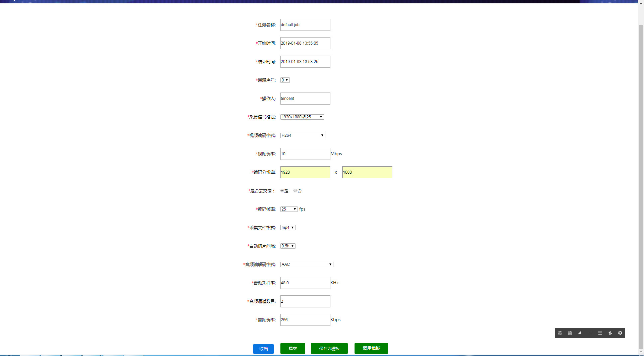Expand the 采集信号格式 dropdown showing 1920x1080i@25
Image resolution: width=644 pixels, height=356 pixels.
pos(302,117)
